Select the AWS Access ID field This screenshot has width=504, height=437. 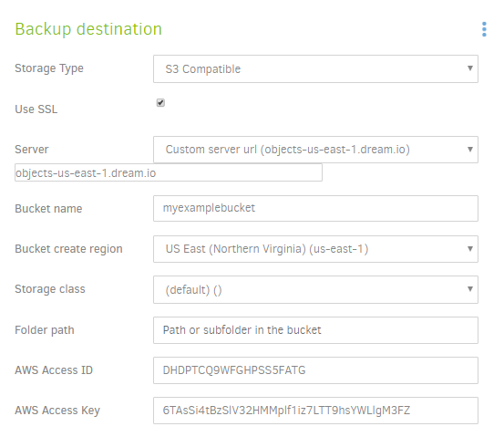(x=315, y=370)
